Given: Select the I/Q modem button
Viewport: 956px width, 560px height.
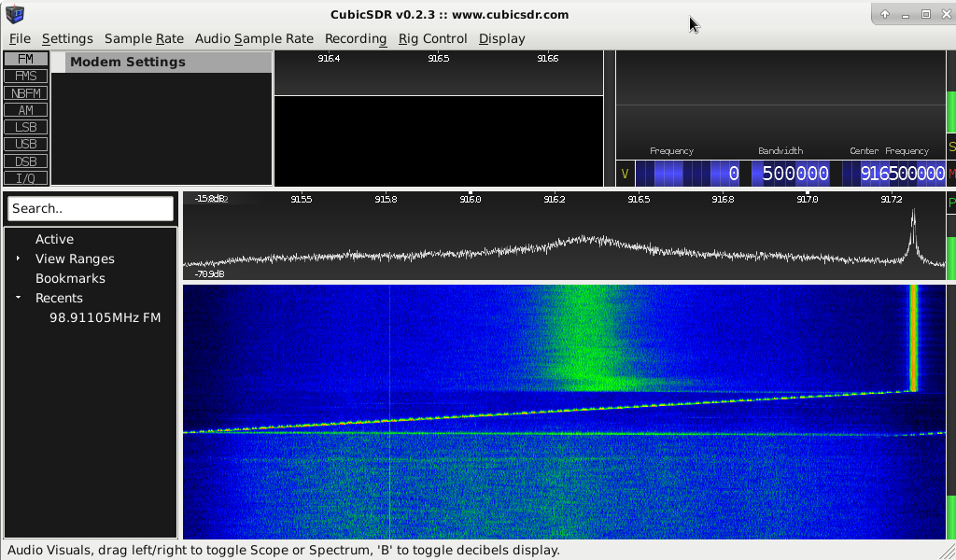Looking at the screenshot, I should pos(25,178).
